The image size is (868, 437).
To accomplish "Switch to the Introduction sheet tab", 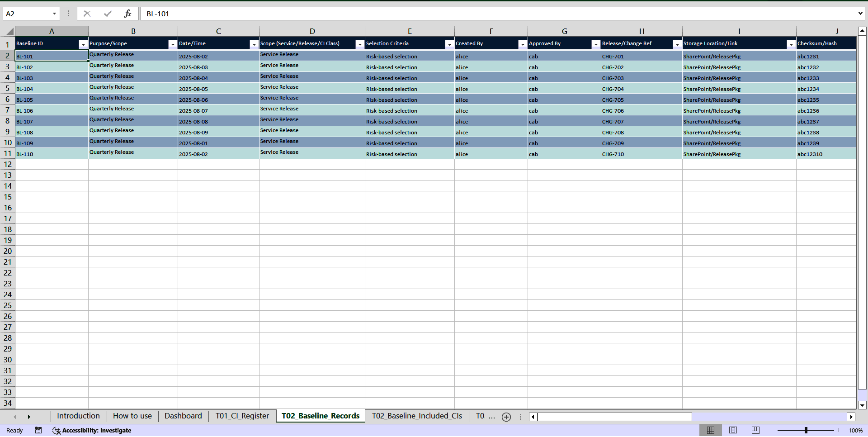I will (x=78, y=416).
